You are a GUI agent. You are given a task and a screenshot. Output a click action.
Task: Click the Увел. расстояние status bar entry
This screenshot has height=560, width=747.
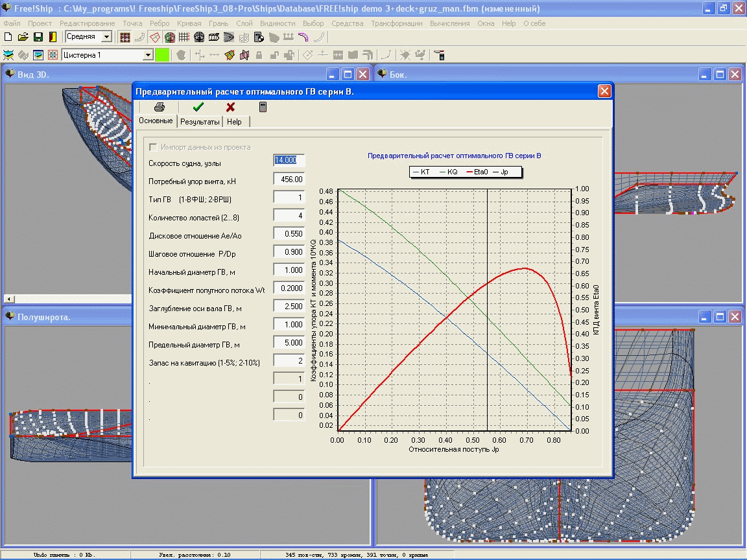point(195,555)
